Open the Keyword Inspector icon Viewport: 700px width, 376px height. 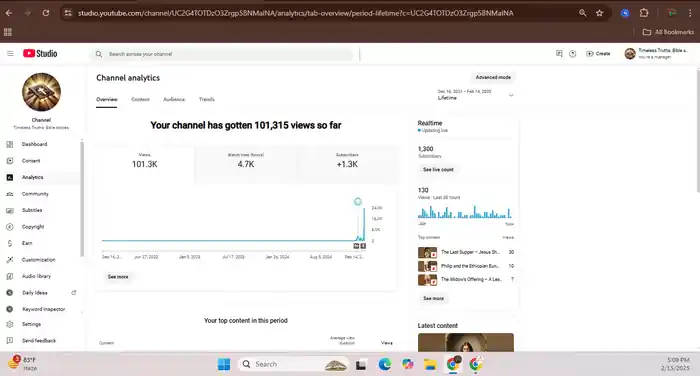(x=10, y=309)
